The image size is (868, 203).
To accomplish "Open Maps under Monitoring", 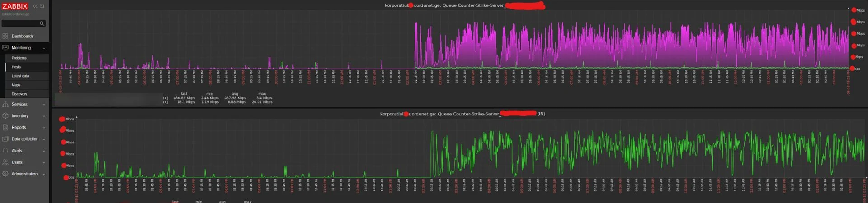I will [x=16, y=85].
